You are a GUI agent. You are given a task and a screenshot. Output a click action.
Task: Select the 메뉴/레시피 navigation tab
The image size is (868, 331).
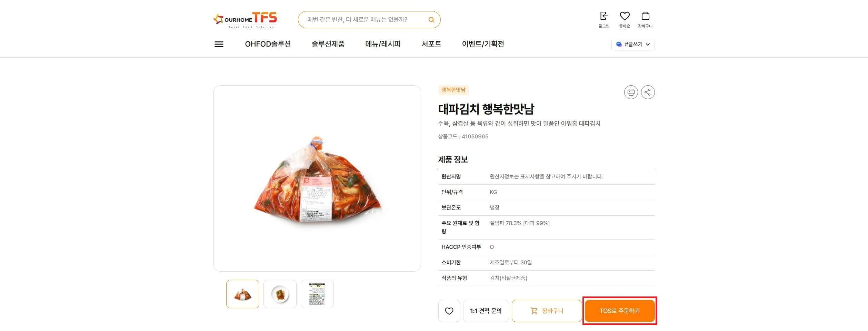(x=382, y=44)
